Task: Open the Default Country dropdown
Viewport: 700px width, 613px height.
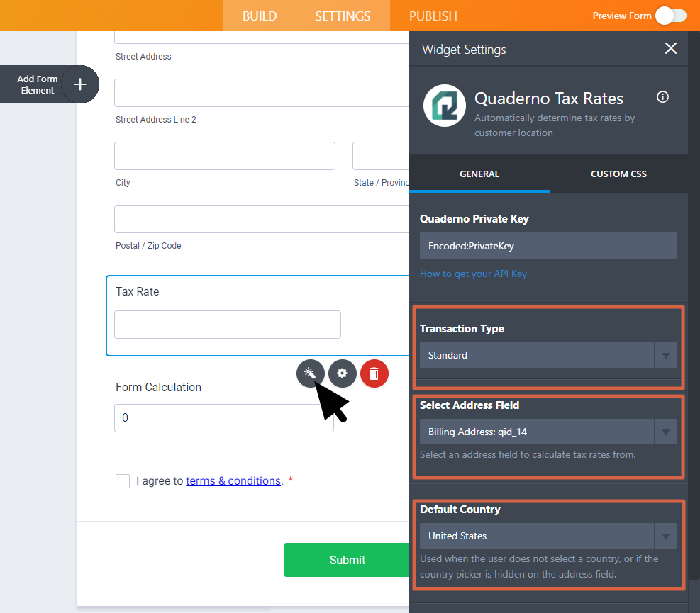Action: 548,536
